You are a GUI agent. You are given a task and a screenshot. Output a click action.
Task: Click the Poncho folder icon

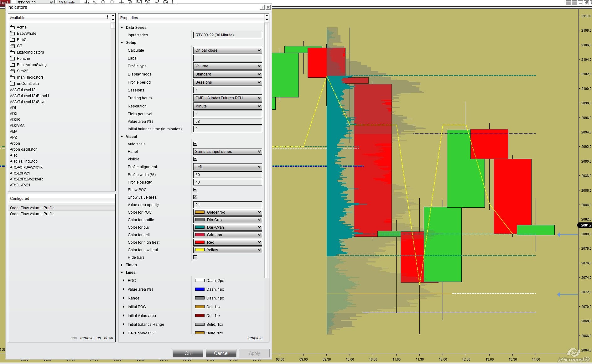coord(13,58)
